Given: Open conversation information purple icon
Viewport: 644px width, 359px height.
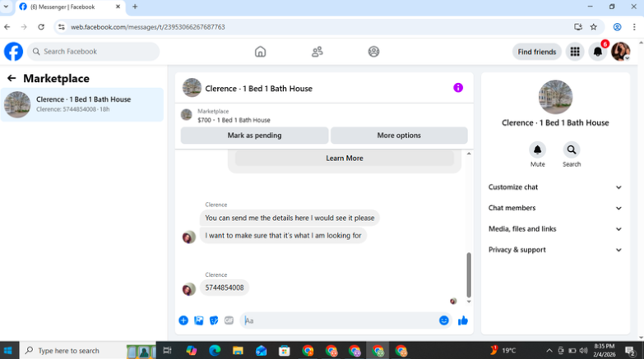Looking at the screenshot, I should [458, 88].
